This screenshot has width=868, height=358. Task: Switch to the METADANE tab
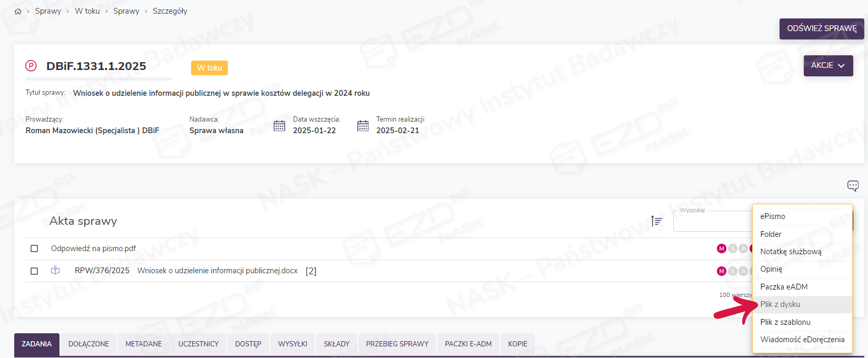[144, 344]
